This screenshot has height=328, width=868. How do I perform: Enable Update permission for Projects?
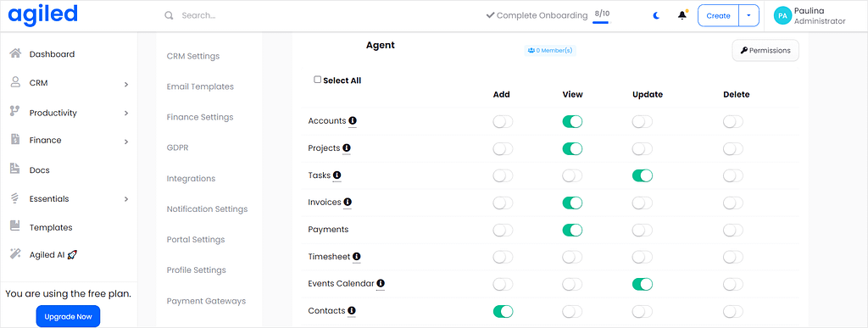tap(643, 149)
